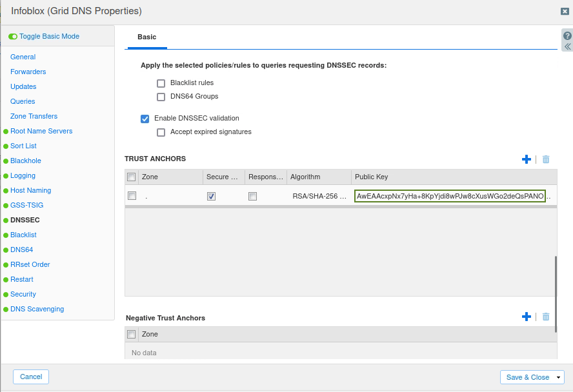This screenshot has height=392, width=573.
Task: Go to Zone Transfers settings
Action: tap(34, 116)
